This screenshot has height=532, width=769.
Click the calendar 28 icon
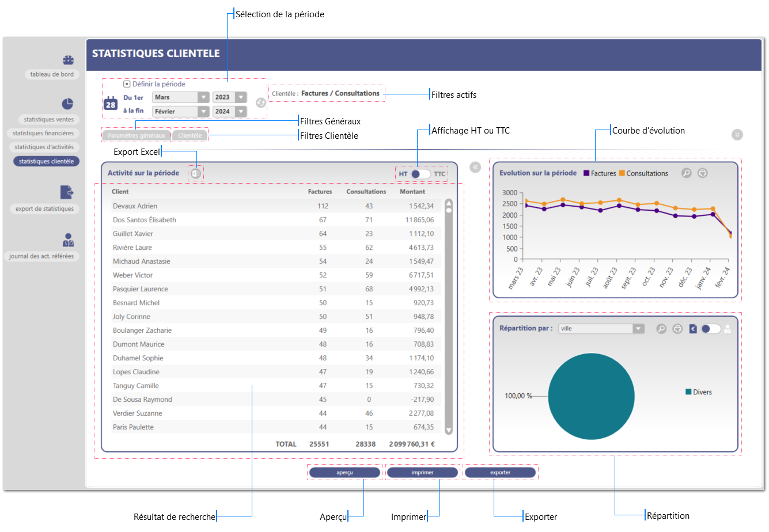(x=111, y=104)
